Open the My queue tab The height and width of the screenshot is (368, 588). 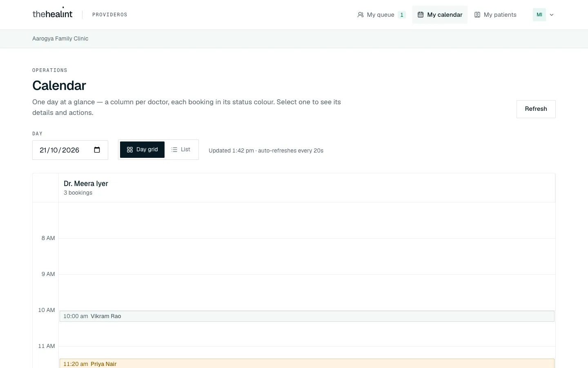[381, 15]
